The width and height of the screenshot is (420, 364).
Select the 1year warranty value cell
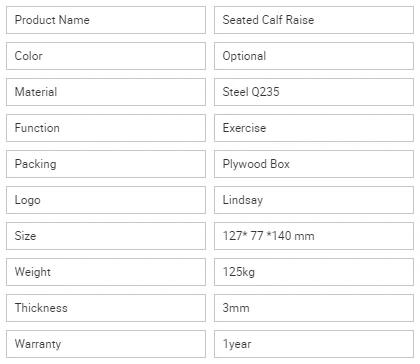click(x=314, y=344)
